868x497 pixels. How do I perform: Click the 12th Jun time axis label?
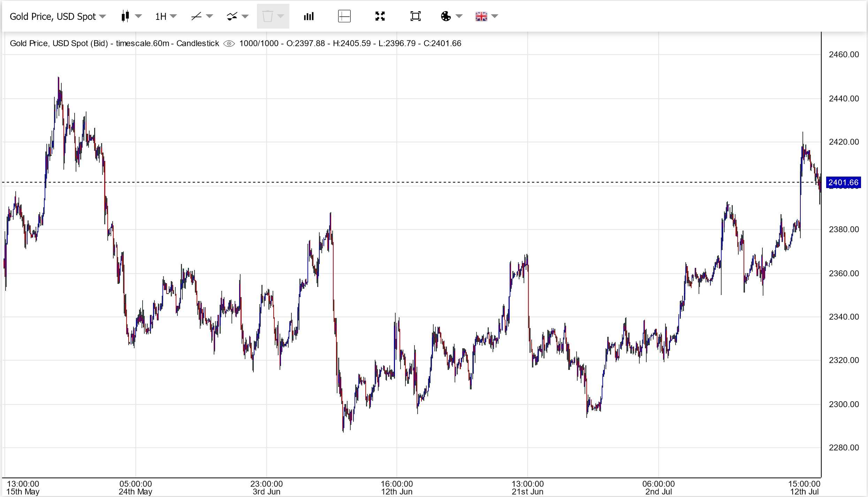(397, 491)
